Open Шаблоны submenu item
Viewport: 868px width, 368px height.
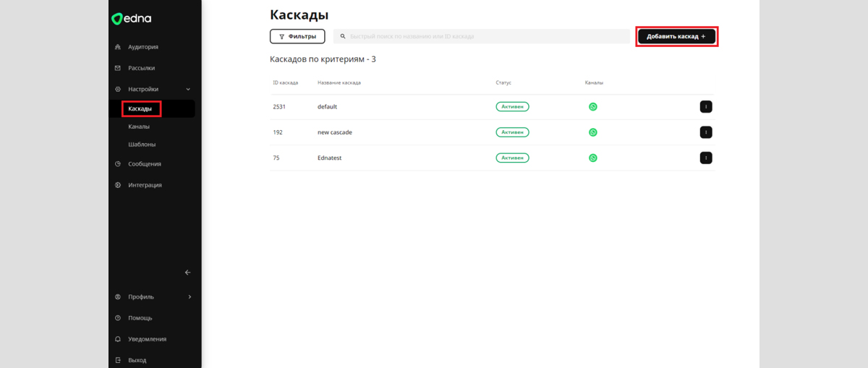click(x=142, y=145)
